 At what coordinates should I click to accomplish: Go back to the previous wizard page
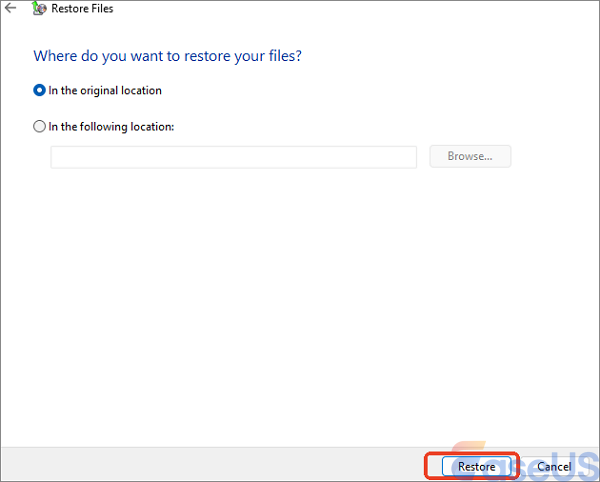[10, 9]
